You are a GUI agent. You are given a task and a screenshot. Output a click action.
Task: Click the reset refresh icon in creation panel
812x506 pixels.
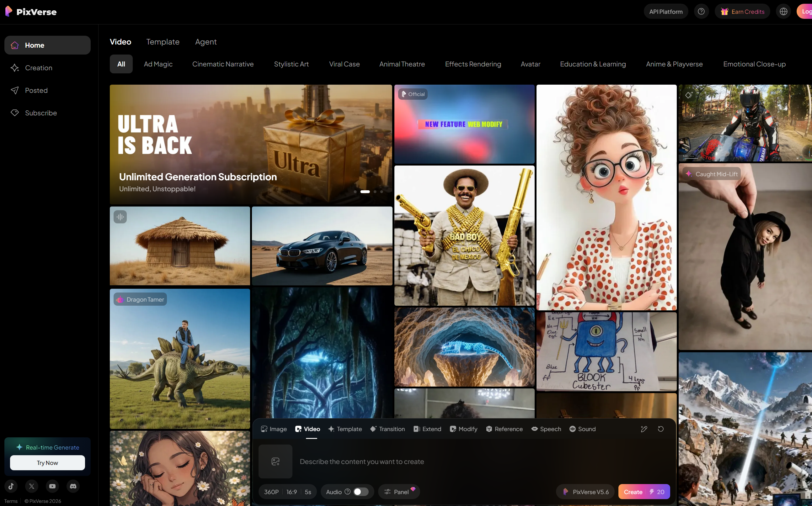[x=660, y=429]
